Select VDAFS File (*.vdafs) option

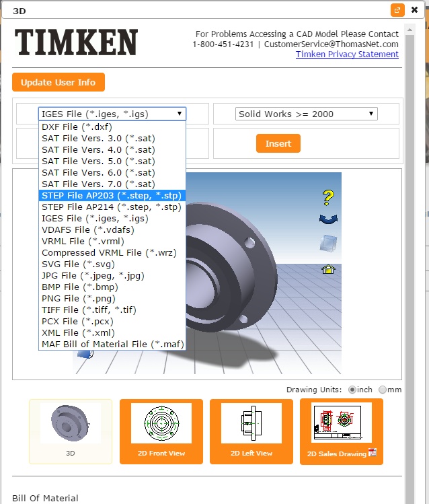click(x=112, y=230)
